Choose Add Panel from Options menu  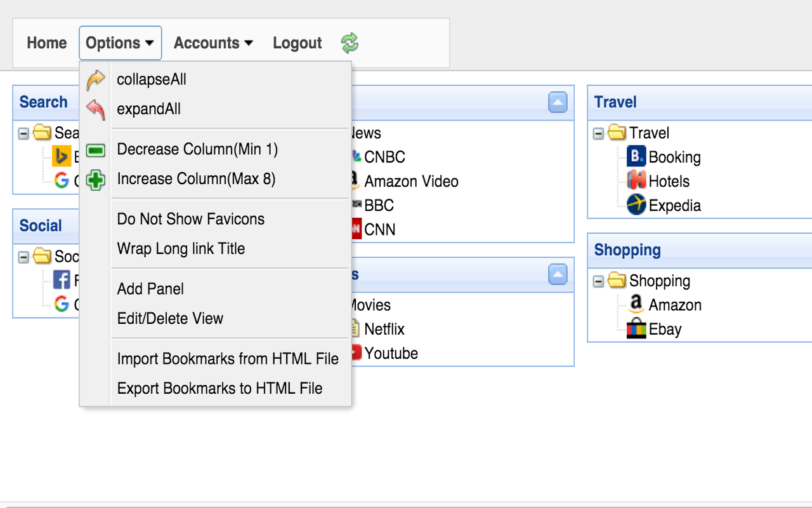click(150, 289)
